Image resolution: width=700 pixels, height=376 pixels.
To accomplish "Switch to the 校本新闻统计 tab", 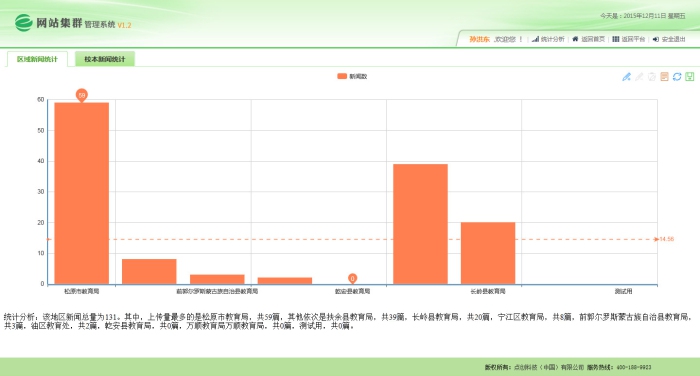I will 105,59.
